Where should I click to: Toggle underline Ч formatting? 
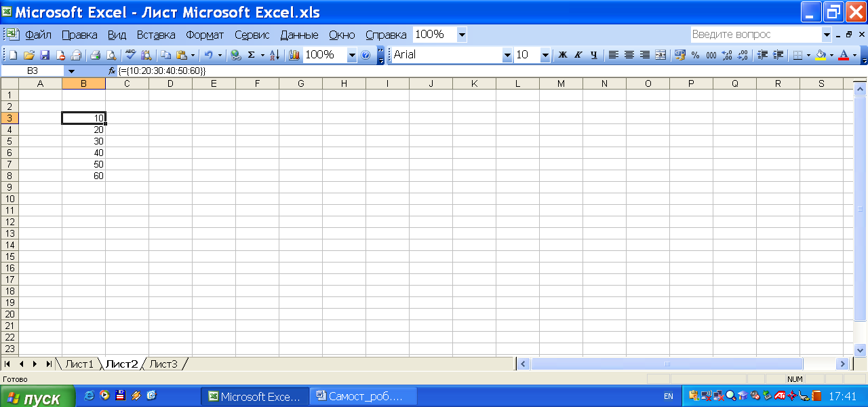(x=594, y=55)
